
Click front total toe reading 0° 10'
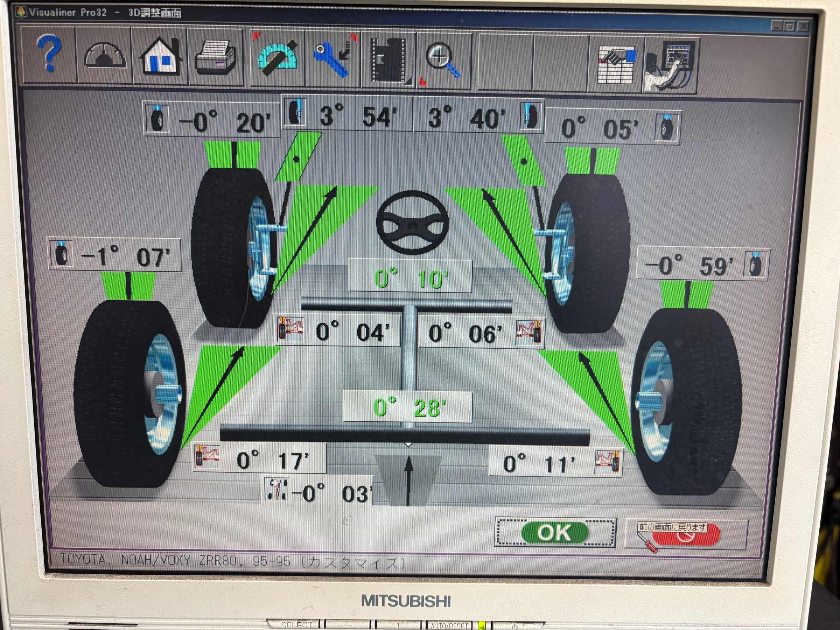(x=410, y=276)
